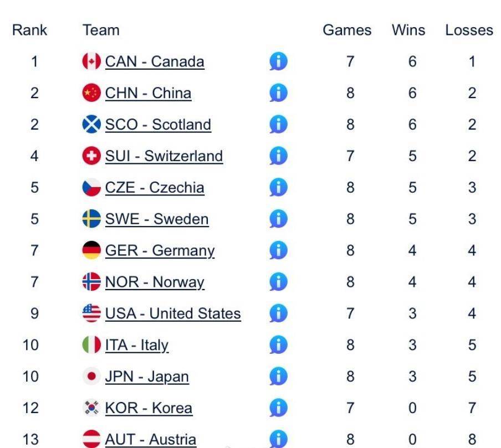Viewport: 501px width, 448px height.
Task: Click Switzerland's blue info icon
Action: tap(278, 156)
